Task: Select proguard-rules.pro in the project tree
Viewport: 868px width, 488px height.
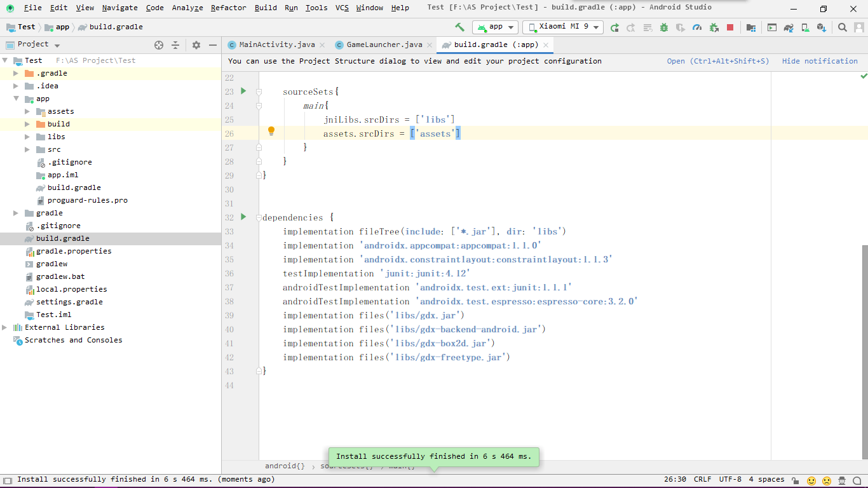Action: click(x=88, y=200)
